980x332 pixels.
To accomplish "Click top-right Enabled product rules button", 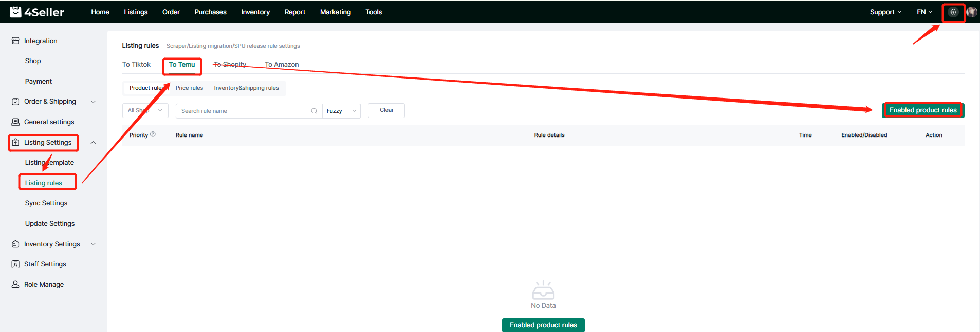I will click(922, 110).
